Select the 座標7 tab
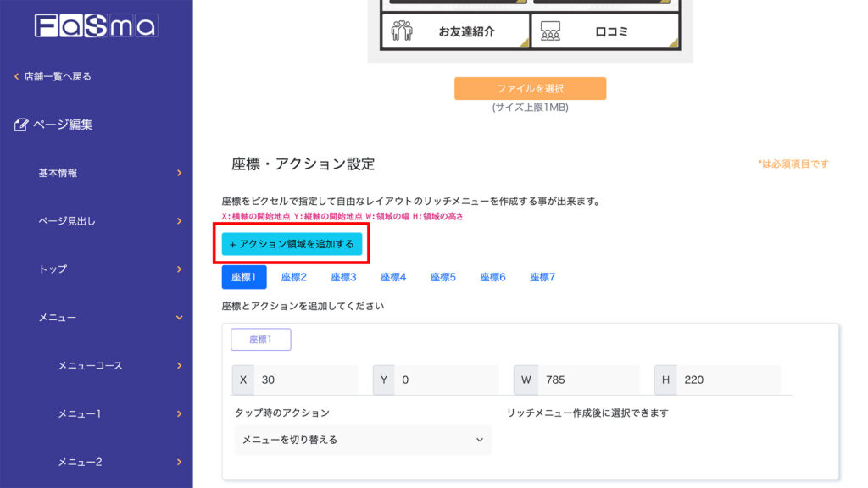This screenshot has height=488, width=868. [542, 277]
